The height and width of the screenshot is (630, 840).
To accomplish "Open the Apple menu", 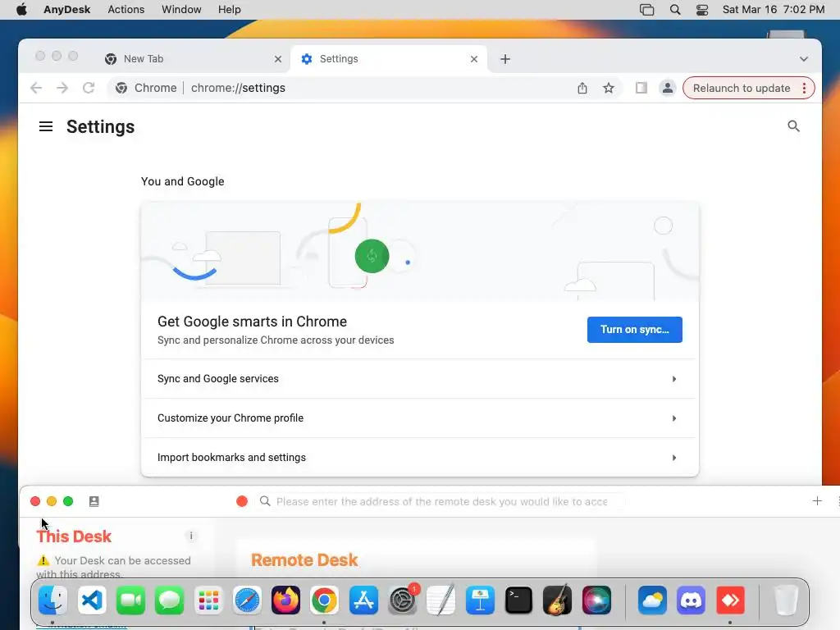I will [21, 10].
